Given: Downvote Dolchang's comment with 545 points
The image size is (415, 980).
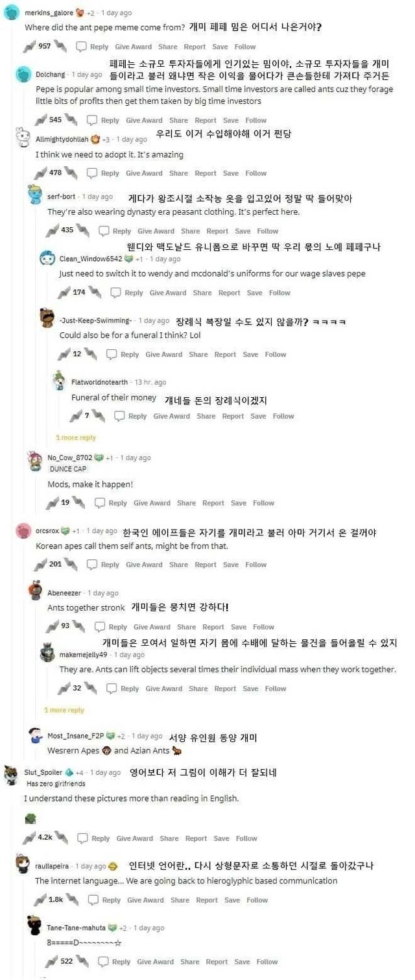Looking at the screenshot, I should [x=71, y=120].
